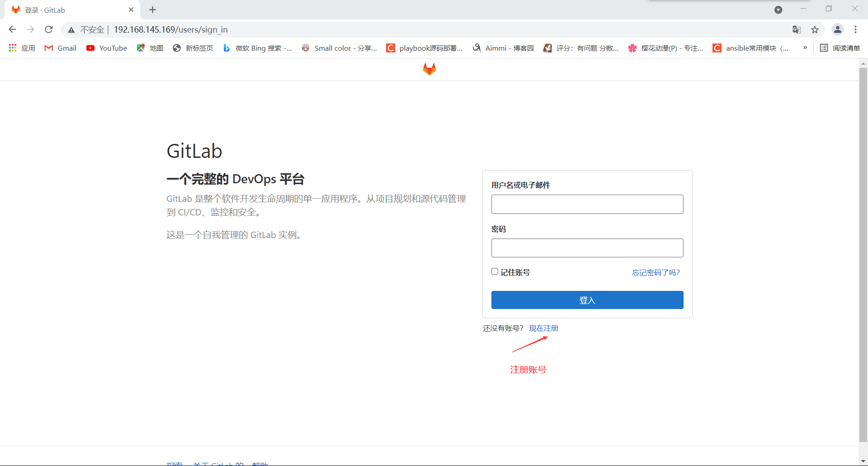
Task: Bookmark this page with the star icon
Action: (815, 30)
